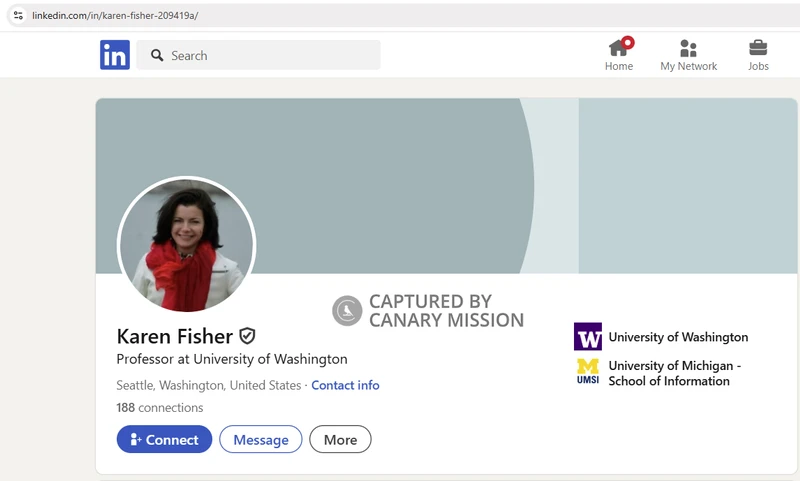Click the Message button

[x=261, y=439]
